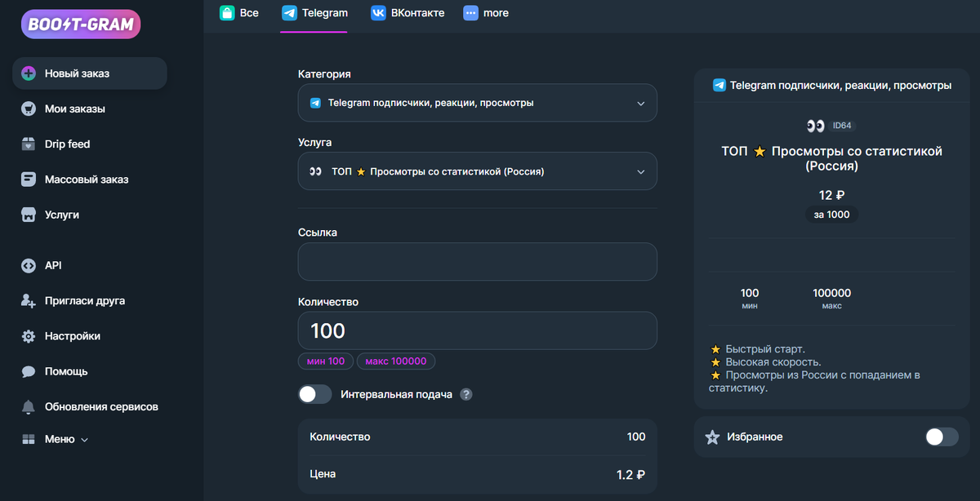Switch to the Telegram tab
980x501 pixels.
314,13
